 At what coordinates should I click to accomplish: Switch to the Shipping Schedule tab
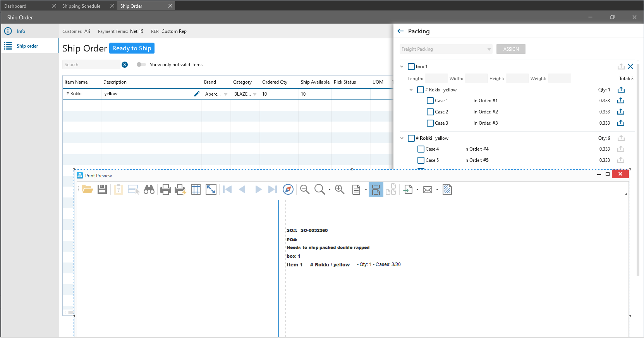tap(81, 6)
